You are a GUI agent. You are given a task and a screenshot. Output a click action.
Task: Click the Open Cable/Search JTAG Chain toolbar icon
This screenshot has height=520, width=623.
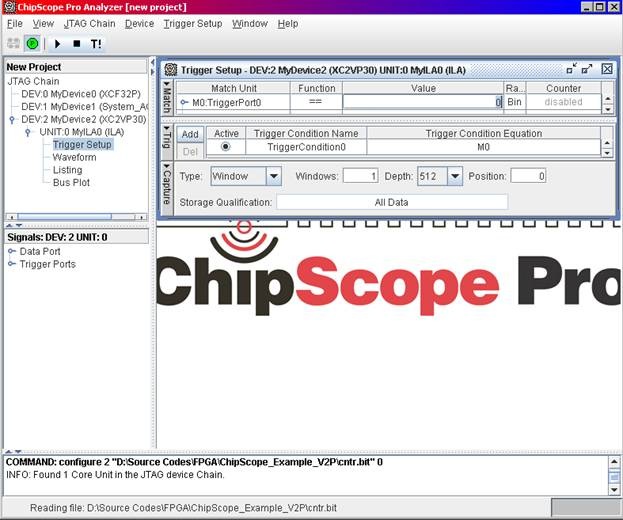(14, 43)
